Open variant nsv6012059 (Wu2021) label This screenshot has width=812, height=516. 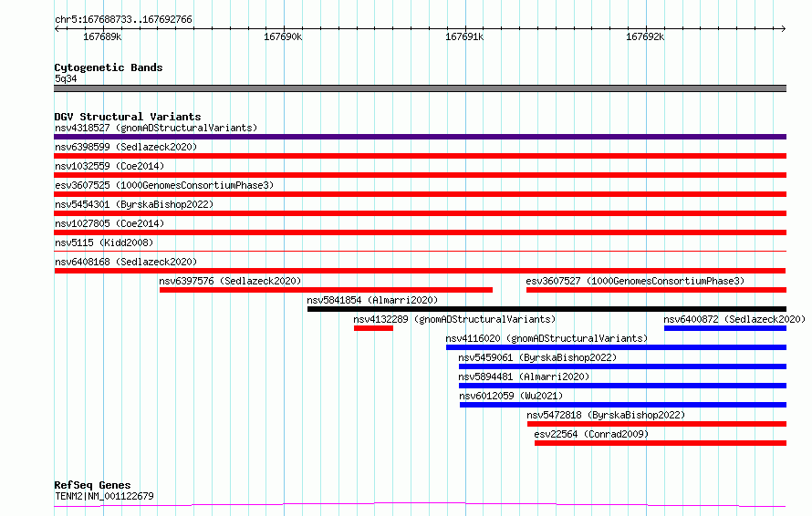(511, 396)
